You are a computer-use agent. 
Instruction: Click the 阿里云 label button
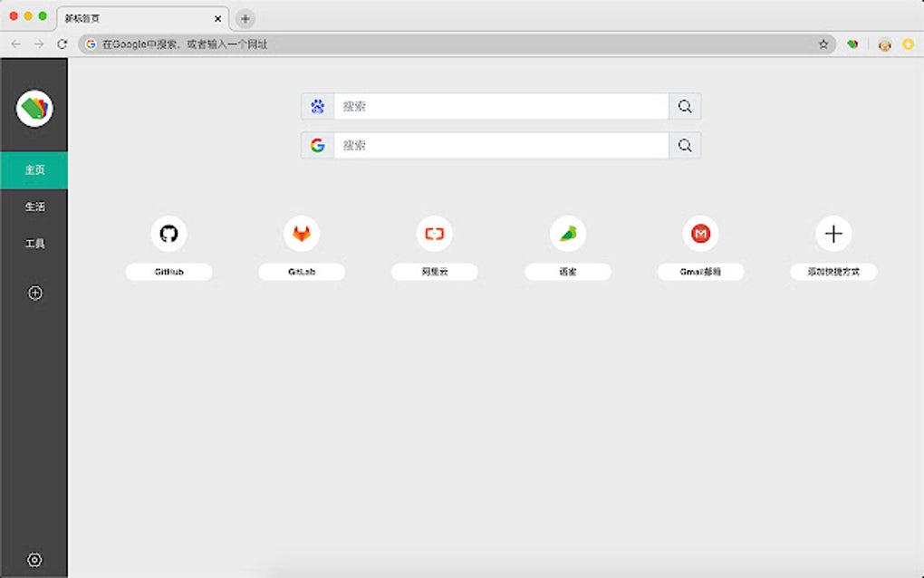click(x=434, y=272)
